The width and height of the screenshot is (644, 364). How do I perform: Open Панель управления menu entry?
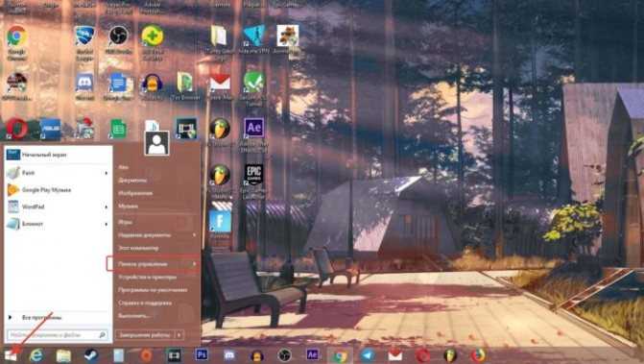pyautogui.click(x=153, y=264)
